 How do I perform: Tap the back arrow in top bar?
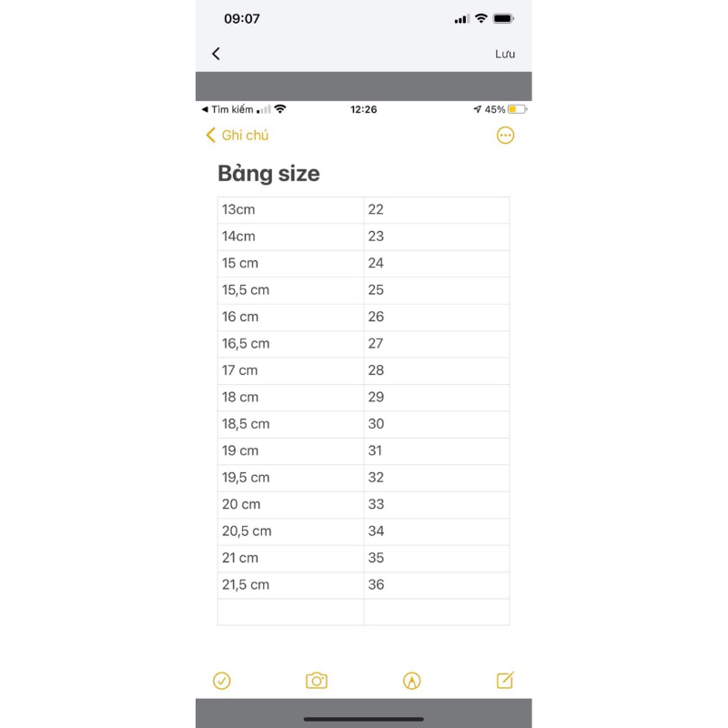pos(216,54)
